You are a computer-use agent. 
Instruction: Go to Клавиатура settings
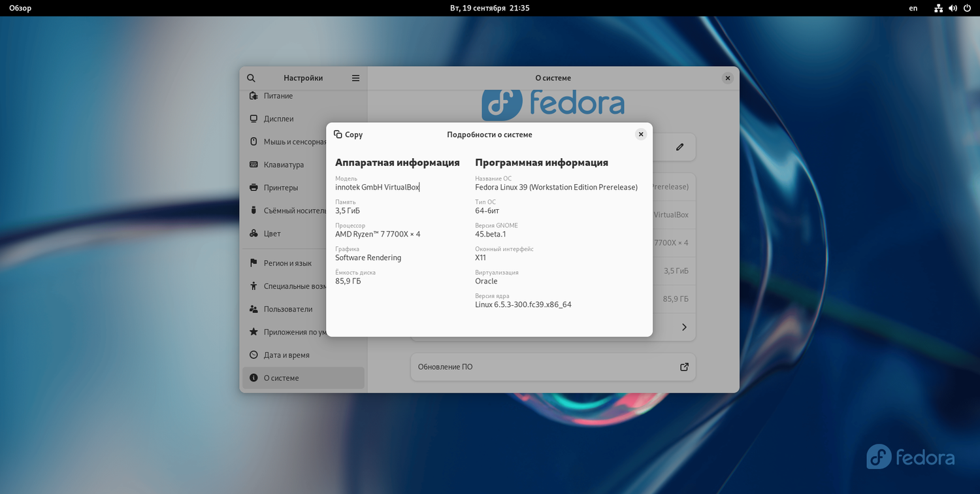click(x=303, y=165)
